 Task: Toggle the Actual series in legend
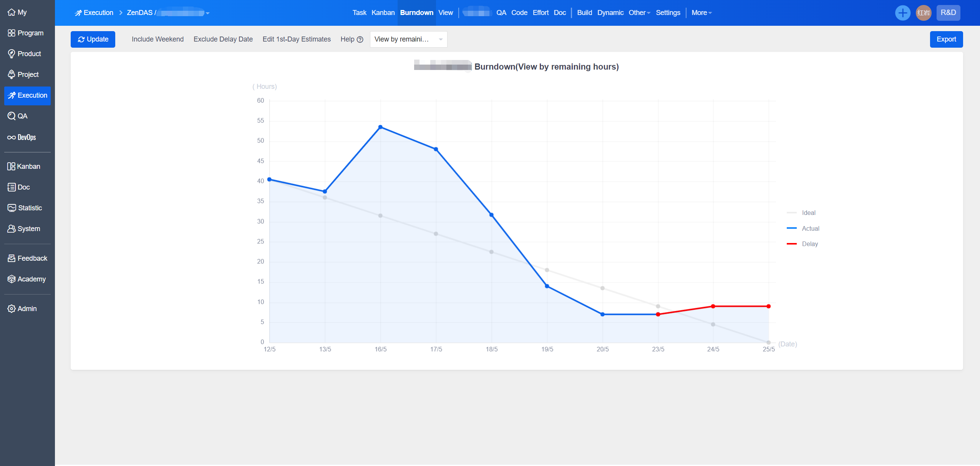coord(810,228)
